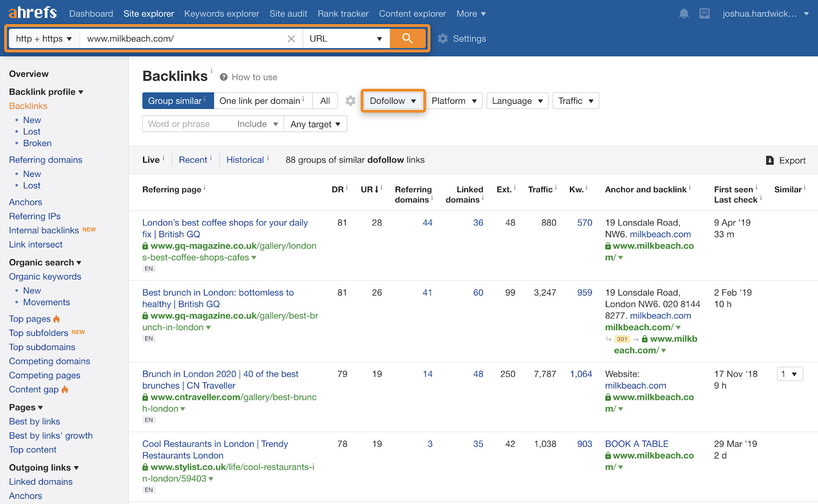The height and width of the screenshot is (504, 818).
Task: Switch to One link per domain mode
Action: [259, 101]
